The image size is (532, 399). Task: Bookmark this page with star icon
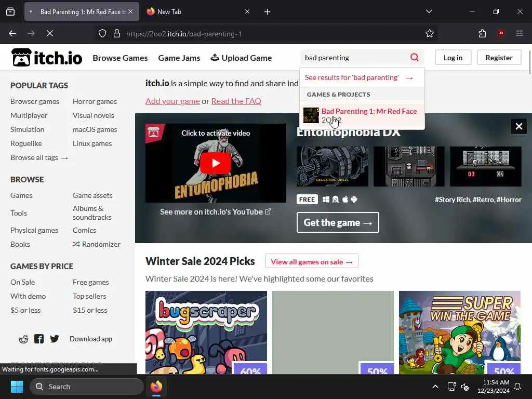click(x=430, y=33)
